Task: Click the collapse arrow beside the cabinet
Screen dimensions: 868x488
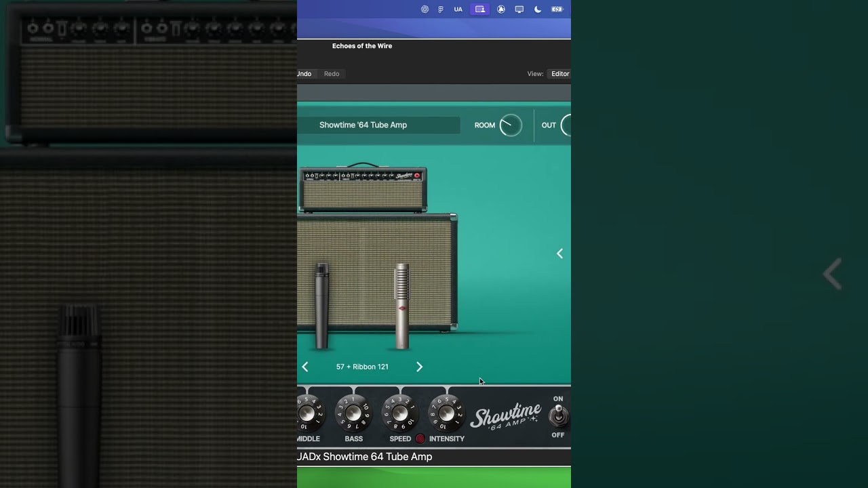Action: 559,253
